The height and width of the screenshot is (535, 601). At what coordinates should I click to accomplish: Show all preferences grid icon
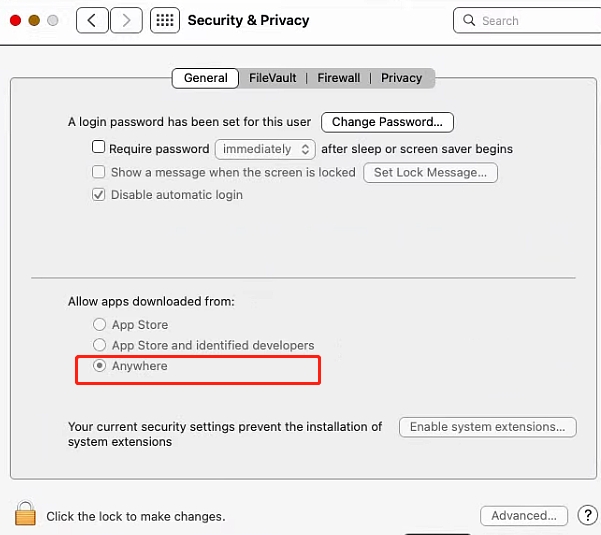[165, 20]
